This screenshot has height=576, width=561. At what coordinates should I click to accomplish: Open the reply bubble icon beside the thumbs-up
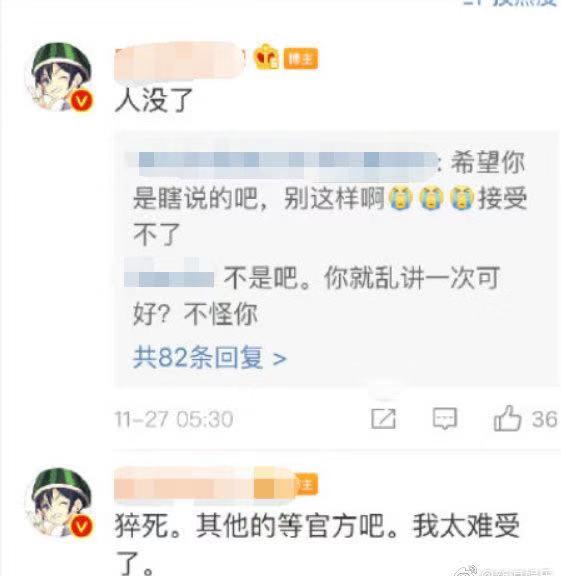[x=445, y=418]
